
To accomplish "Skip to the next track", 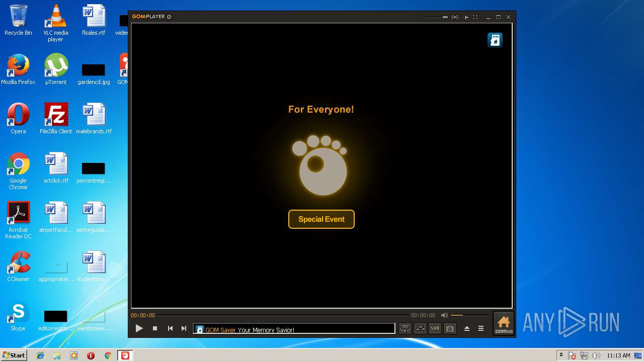I will coord(184,328).
